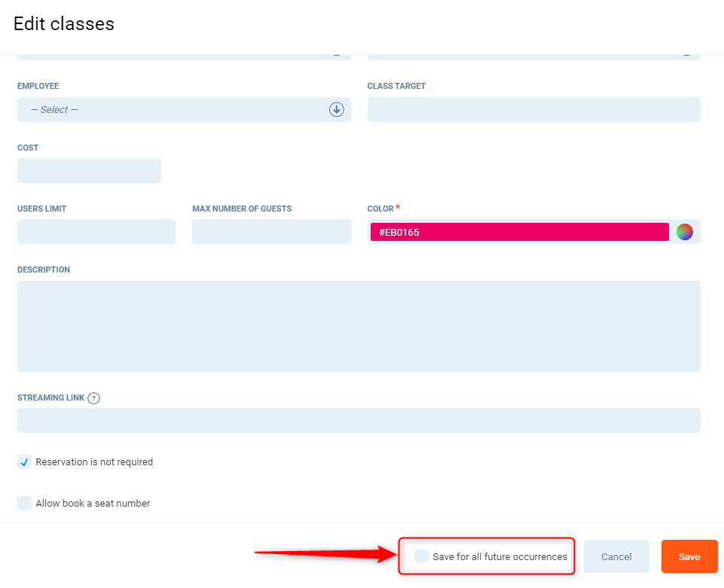Click inside the Description text area
The height and width of the screenshot is (588, 724).
click(359, 326)
